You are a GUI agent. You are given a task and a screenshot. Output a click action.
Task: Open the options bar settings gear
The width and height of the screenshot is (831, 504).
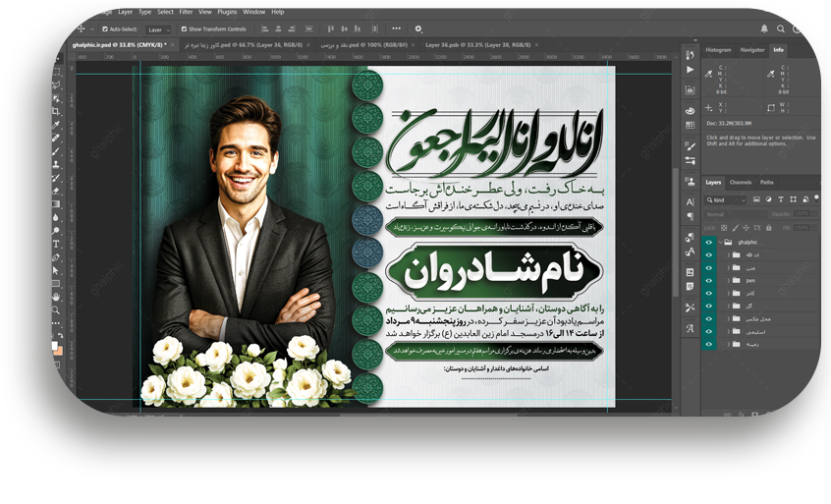click(418, 29)
